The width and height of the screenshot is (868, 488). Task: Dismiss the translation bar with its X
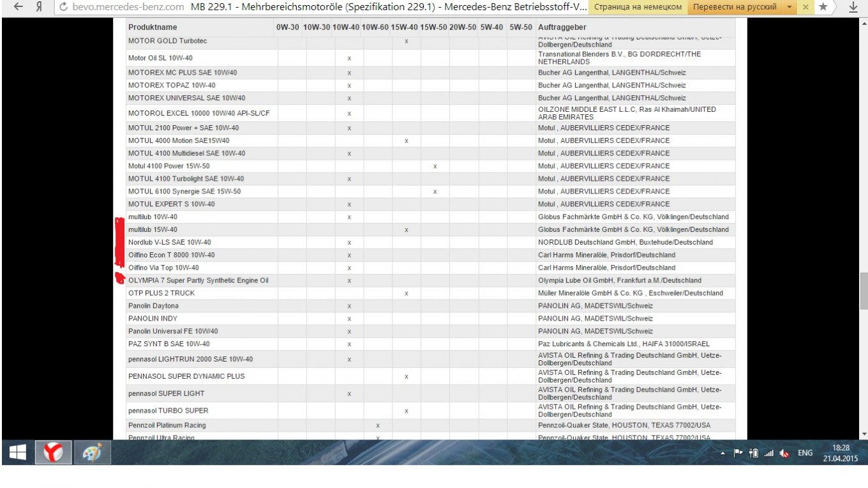tap(805, 7)
